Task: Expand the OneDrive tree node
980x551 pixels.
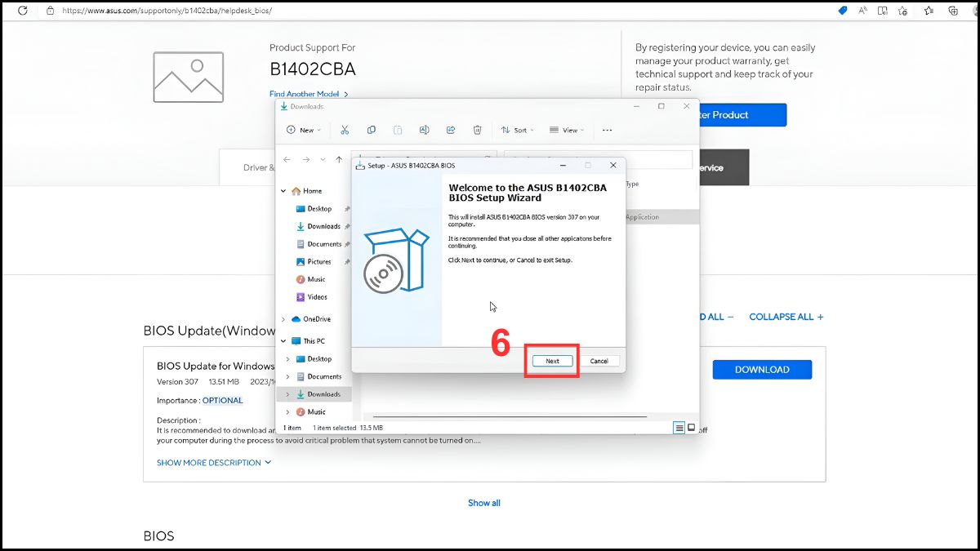Action: (x=283, y=319)
